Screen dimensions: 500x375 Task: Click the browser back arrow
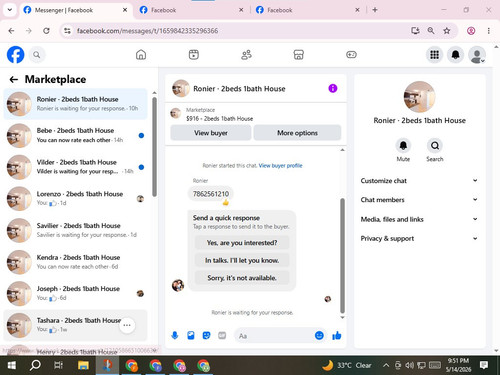tap(11, 31)
